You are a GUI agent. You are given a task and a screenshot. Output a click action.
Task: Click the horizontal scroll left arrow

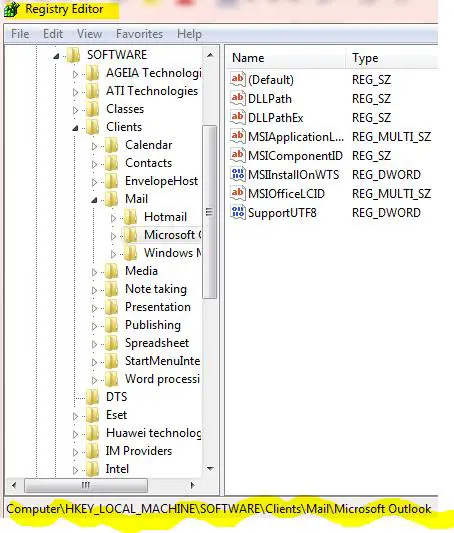14,485
